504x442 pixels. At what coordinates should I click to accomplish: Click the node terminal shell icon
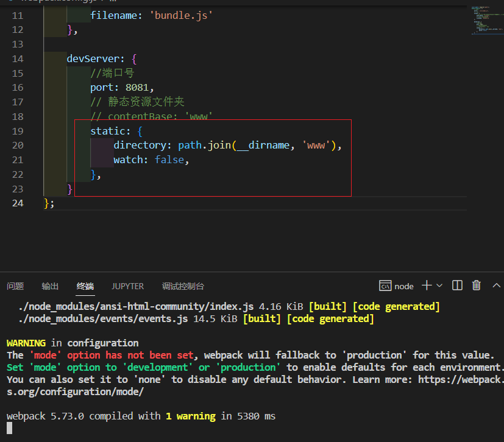(385, 286)
